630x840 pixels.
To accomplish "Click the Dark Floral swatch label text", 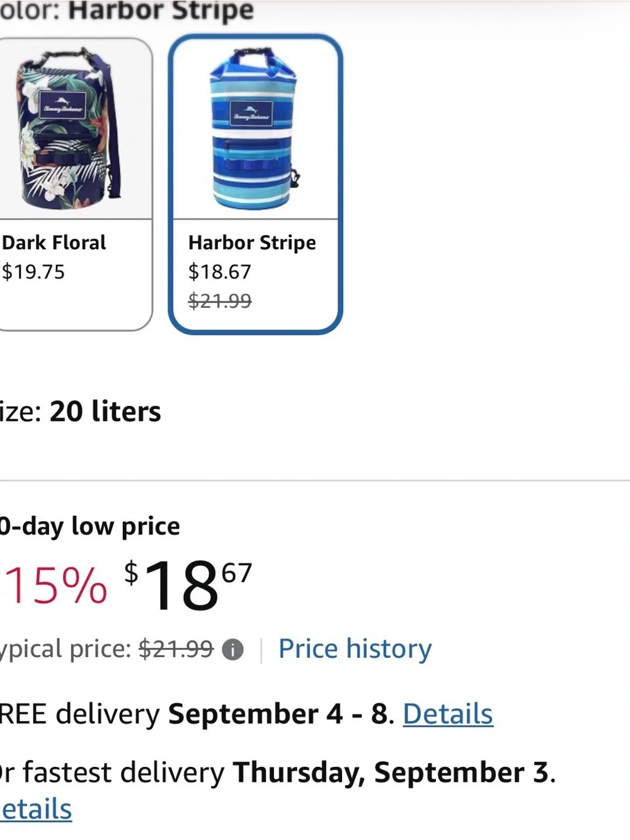I will (54, 243).
